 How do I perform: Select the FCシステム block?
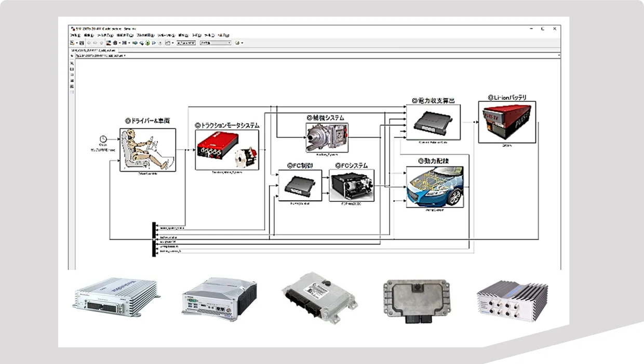[x=352, y=185]
